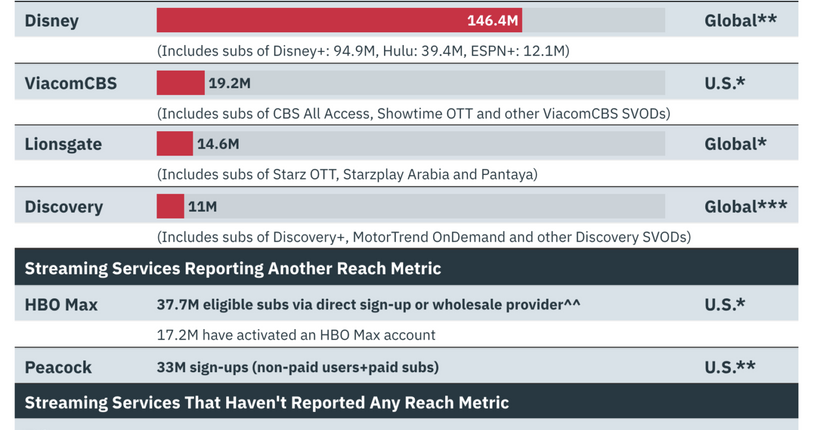Click 'Streaming Services Reporting Another Reach Metric' header
The width and height of the screenshot is (820, 430).
406,267
